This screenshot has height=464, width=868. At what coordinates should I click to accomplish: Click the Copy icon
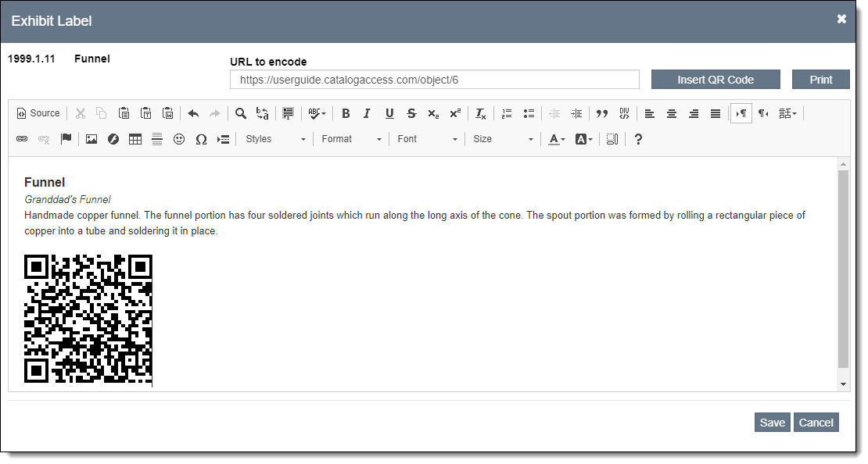click(x=102, y=113)
